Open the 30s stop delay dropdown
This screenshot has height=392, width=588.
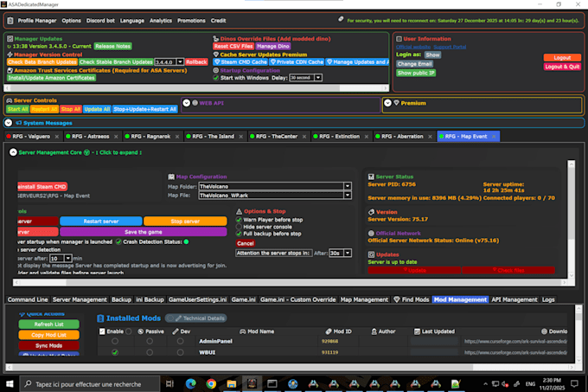tap(348, 254)
